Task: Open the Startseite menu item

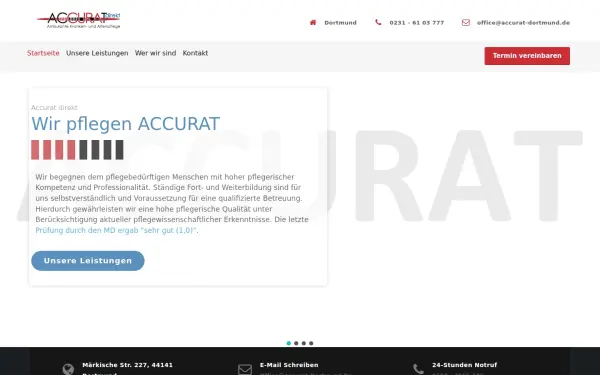Action: click(43, 53)
